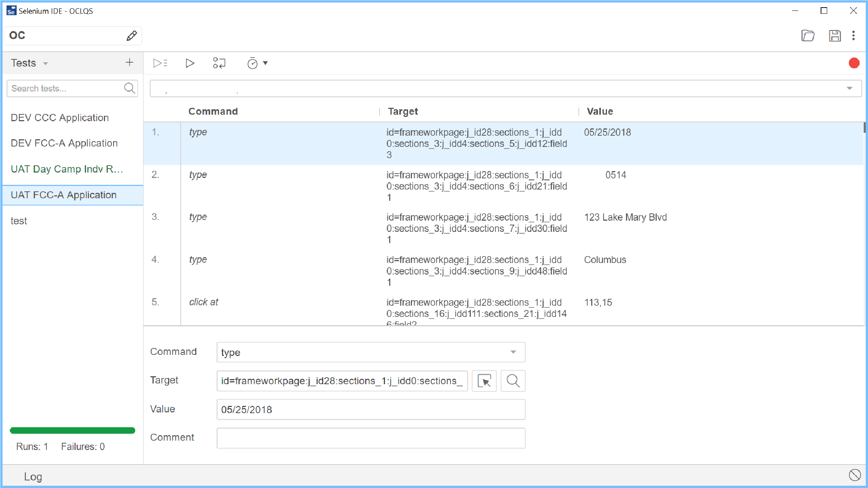Screen dimensions: 868x488
Task: Select command row 1 type
Action: 503,143
